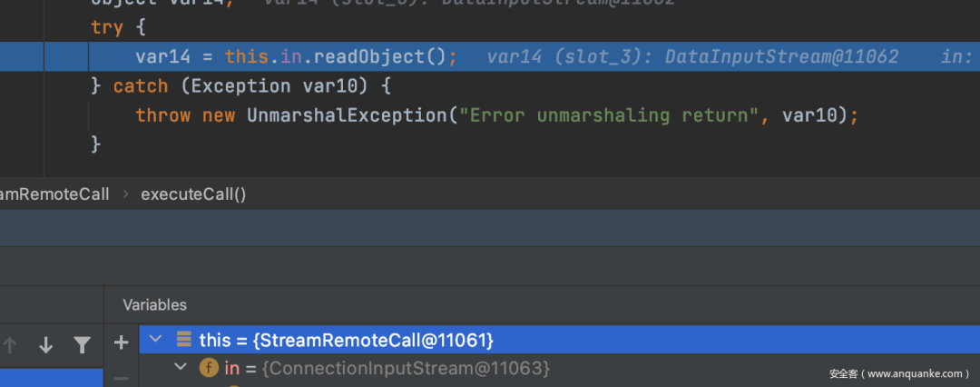Viewport: 980px width, 387px height.
Task: Click the executeCall() breadcrumb
Action: [x=194, y=194]
